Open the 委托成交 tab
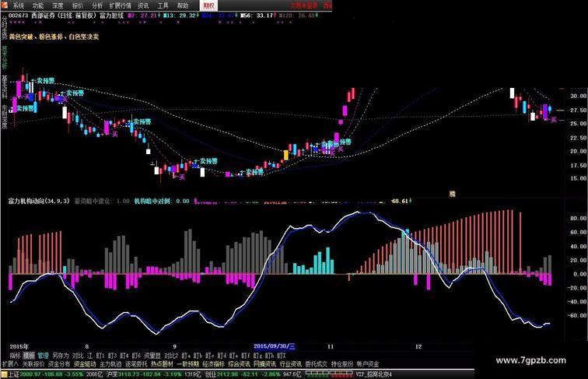588x379 pixels. 316,364
